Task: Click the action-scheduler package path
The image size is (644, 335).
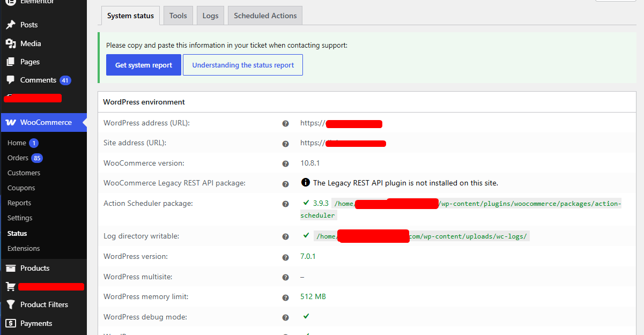Action: pyautogui.click(x=461, y=209)
